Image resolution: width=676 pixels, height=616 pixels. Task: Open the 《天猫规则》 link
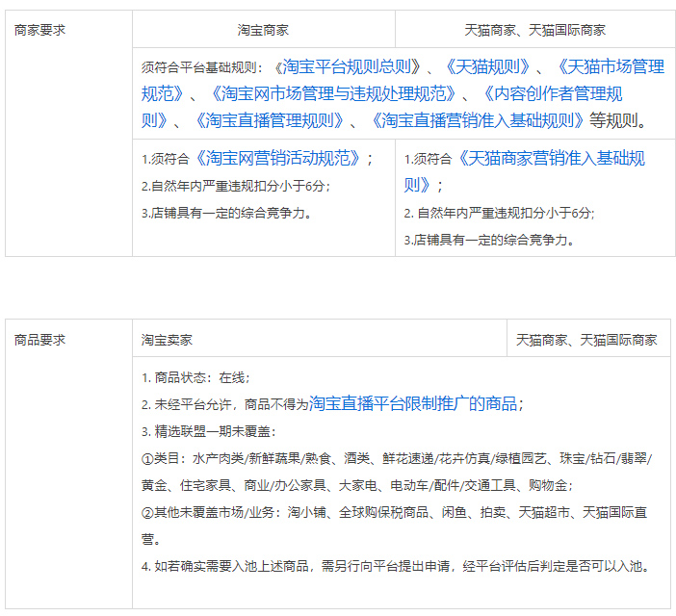tap(487, 66)
